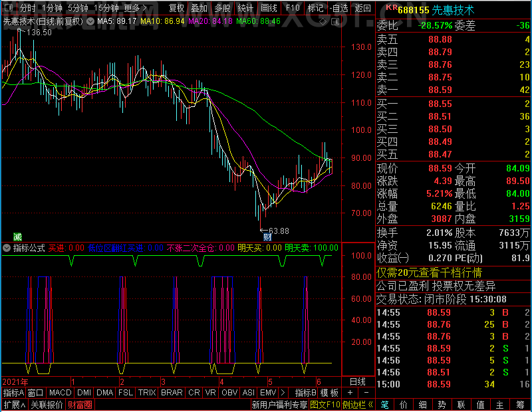Screen dimensions: 532x412
Task: Open the 势 trend tab
Action: pyautogui.click(x=442, y=405)
